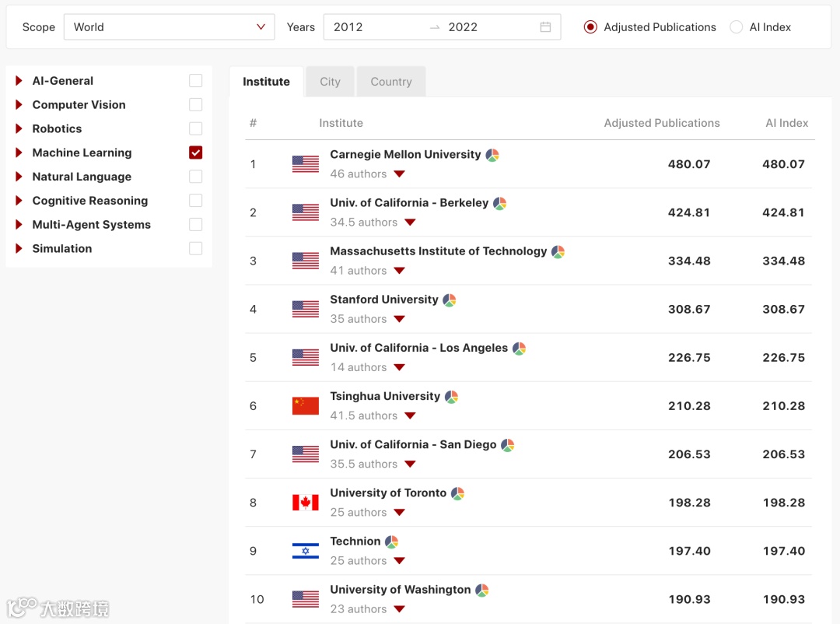Expand the 34.5 authors list for Berkeley
Viewport: 840px width, 624px height.
click(411, 223)
